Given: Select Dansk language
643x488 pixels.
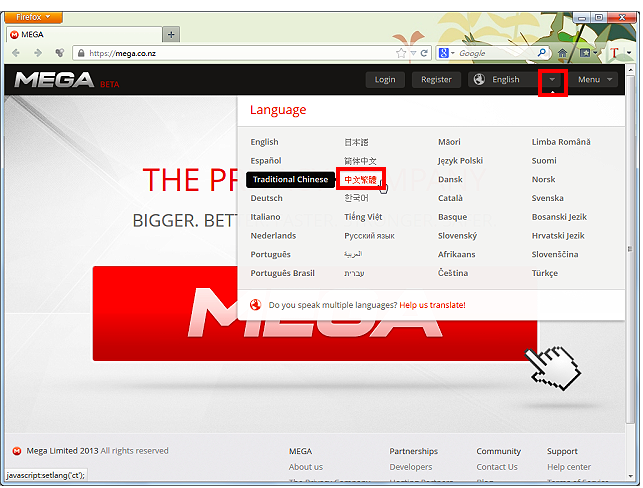Looking at the screenshot, I should (x=450, y=180).
